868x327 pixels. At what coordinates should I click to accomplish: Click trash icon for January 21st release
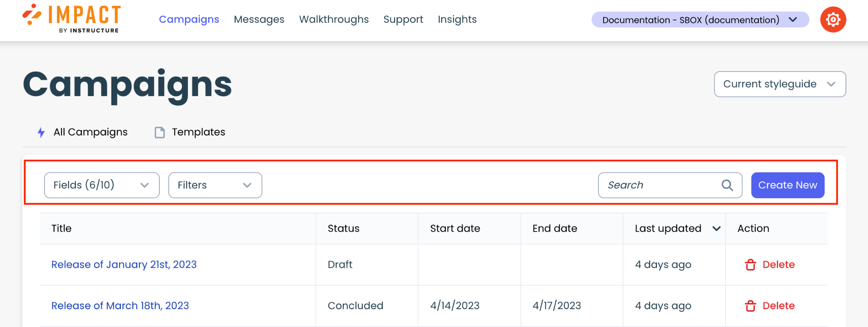750,265
